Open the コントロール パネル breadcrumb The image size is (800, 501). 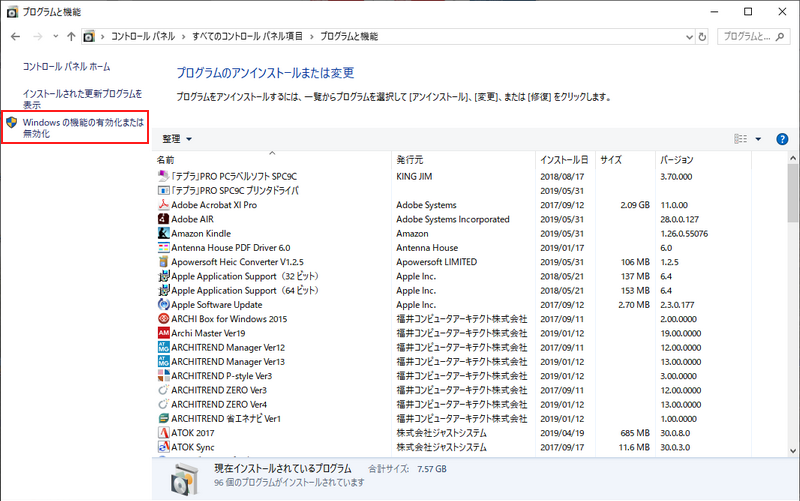pyautogui.click(x=143, y=36)
